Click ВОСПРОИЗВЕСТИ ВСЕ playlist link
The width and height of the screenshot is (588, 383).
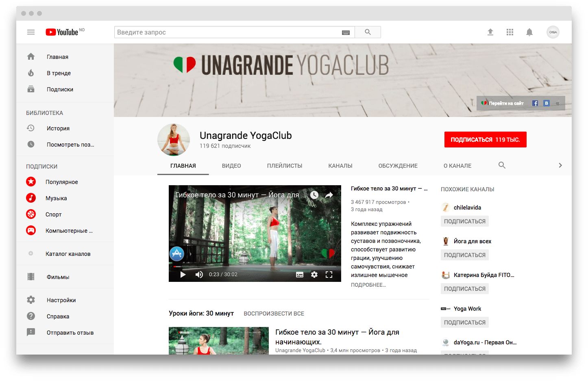click(x=274, y=314)
